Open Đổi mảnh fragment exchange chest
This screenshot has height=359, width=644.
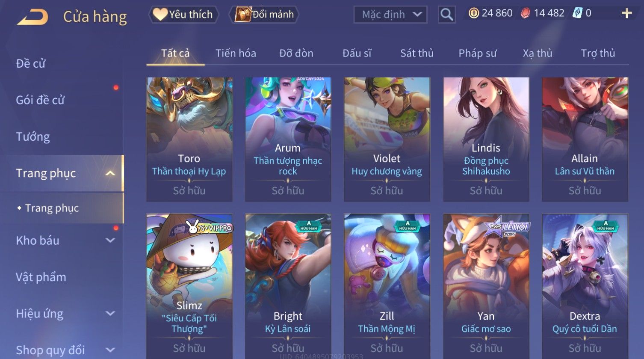coord(264,15)
